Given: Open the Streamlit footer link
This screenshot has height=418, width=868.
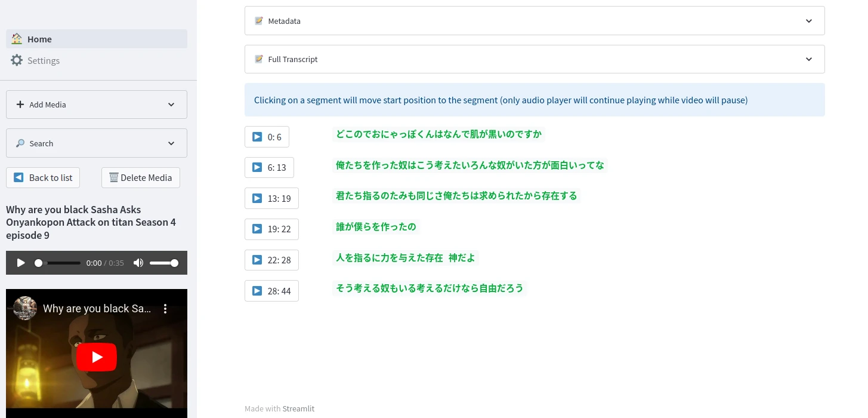Looking at the screenshot, I should coord(298,408).
